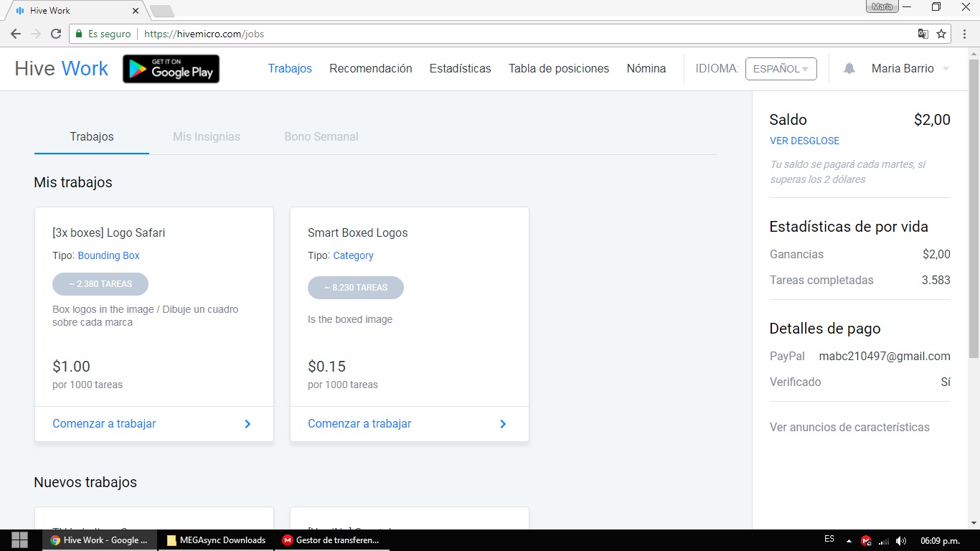980x551 pixels.
Task: Click the scrollbar up arrow
Action: [x=974, y=53]
